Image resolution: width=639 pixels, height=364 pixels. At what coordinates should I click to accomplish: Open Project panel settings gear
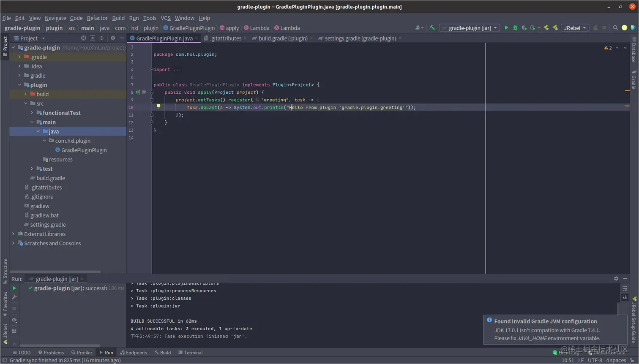click(x=113, y=38)
